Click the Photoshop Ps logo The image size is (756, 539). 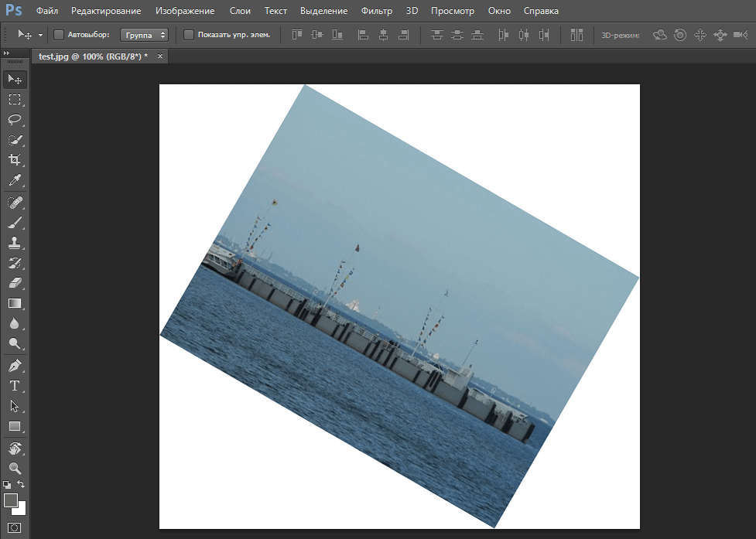click(13, 10)
